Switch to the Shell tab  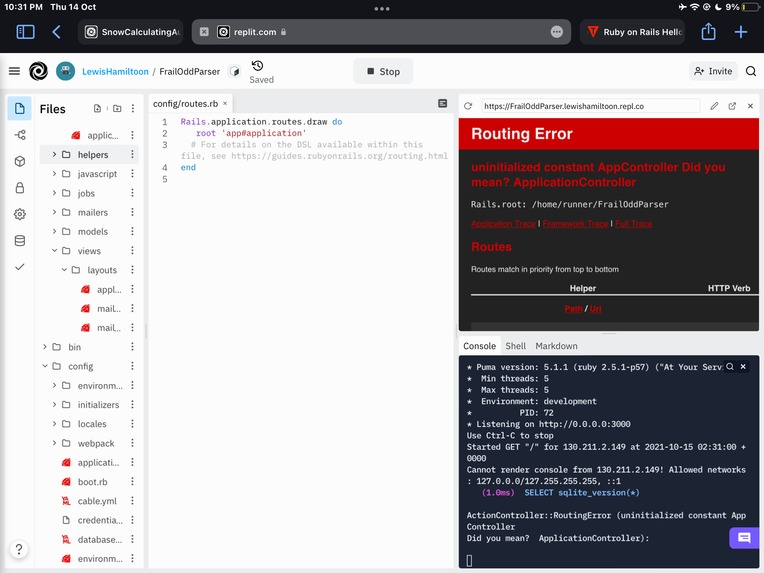click(x=515, y=346)
